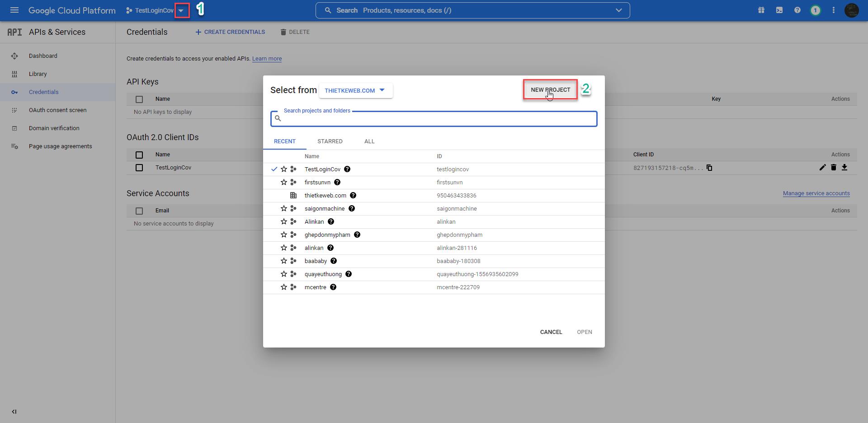Open Page usage agreements page
Screen dimensions: 868x423
point(61,146)
